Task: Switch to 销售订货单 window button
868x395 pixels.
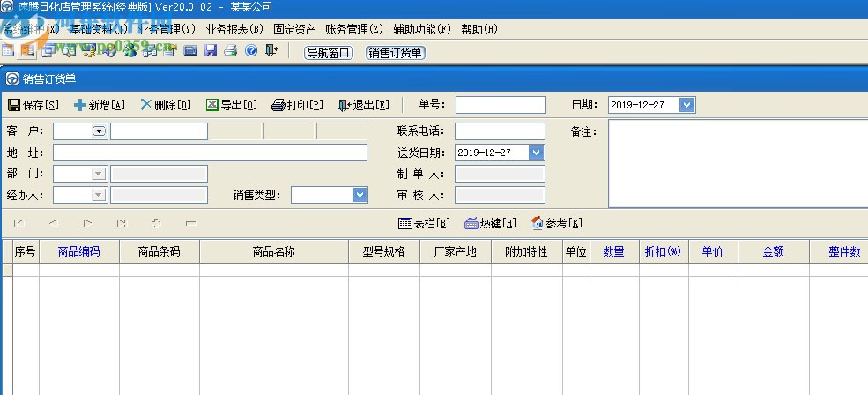Action: click(396, 53)
